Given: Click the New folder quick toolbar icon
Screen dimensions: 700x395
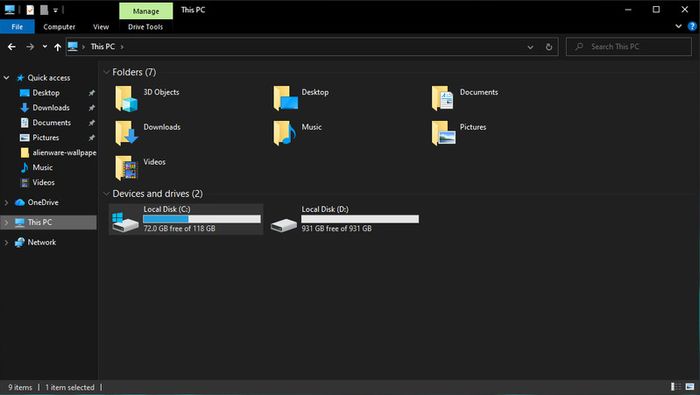Looking at the screenshot, I should pos(44,9).
